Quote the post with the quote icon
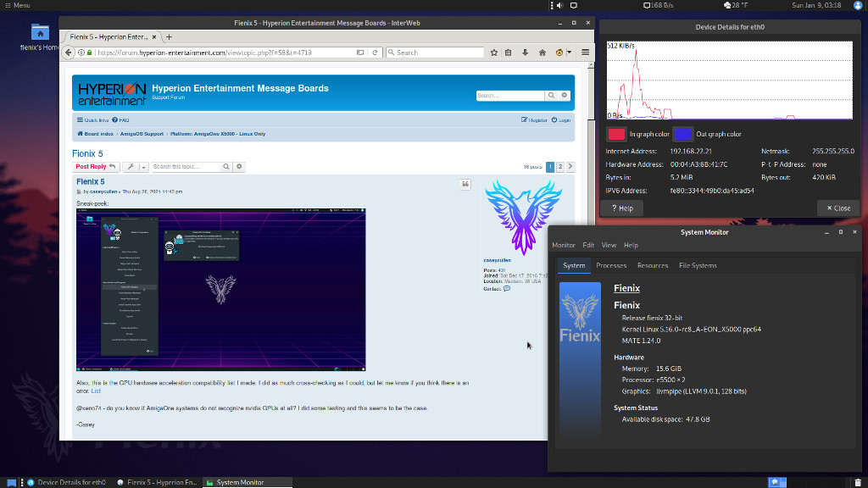The image size is (868, 488). [465, 184]
